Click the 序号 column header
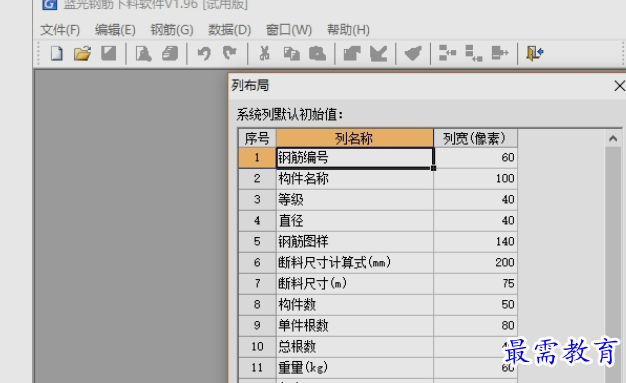Viewport: 626px width, 383px height. 257,138
